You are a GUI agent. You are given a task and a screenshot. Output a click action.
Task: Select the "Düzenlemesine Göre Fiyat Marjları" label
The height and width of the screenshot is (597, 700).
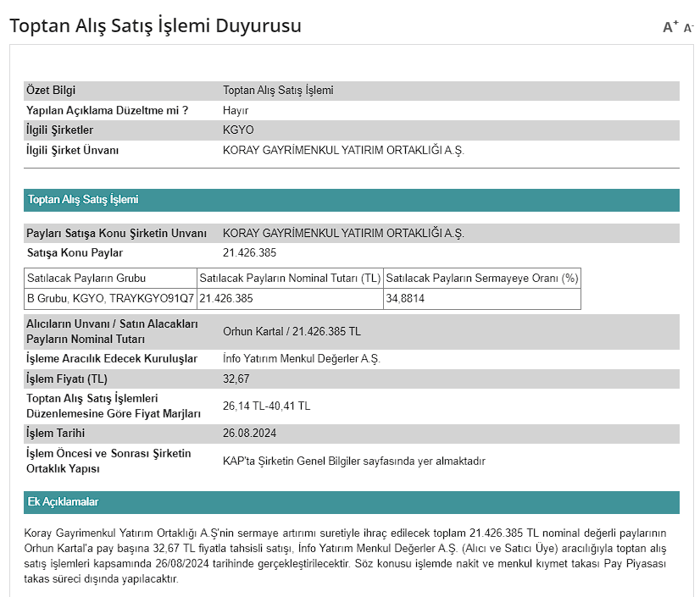tap(114, 413)
